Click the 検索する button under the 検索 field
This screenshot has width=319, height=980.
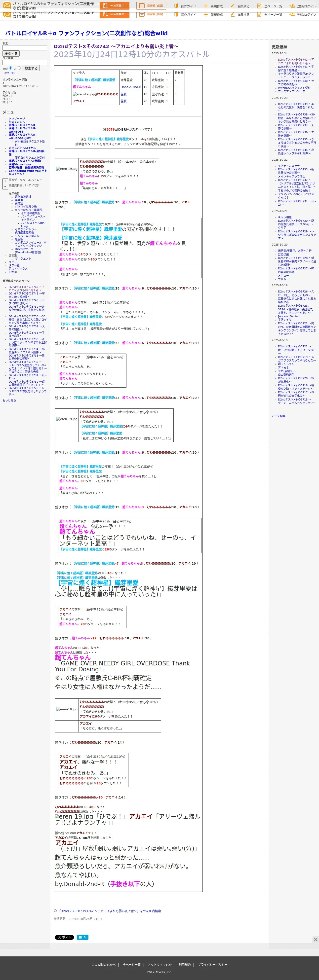[x=11, y=54]
